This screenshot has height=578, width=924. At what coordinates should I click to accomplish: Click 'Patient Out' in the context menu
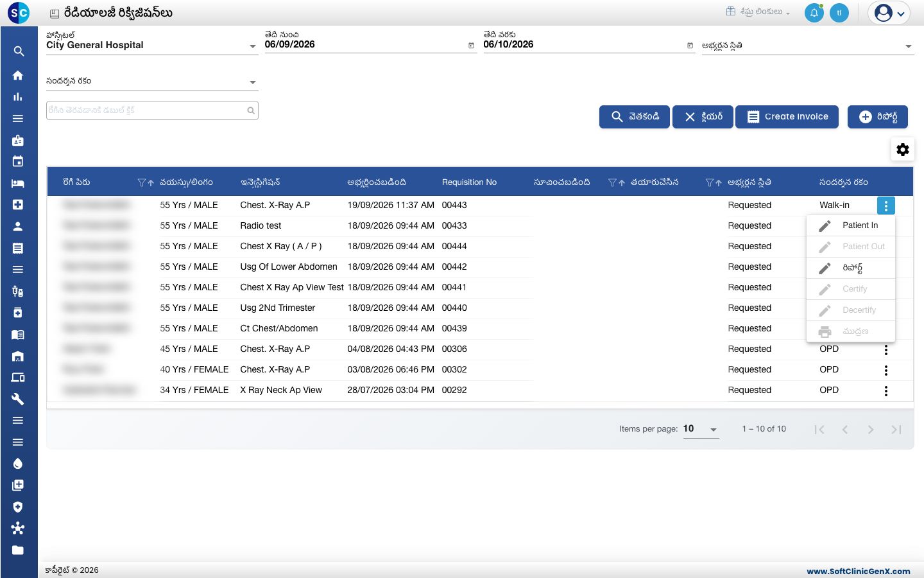coord(851,247)
